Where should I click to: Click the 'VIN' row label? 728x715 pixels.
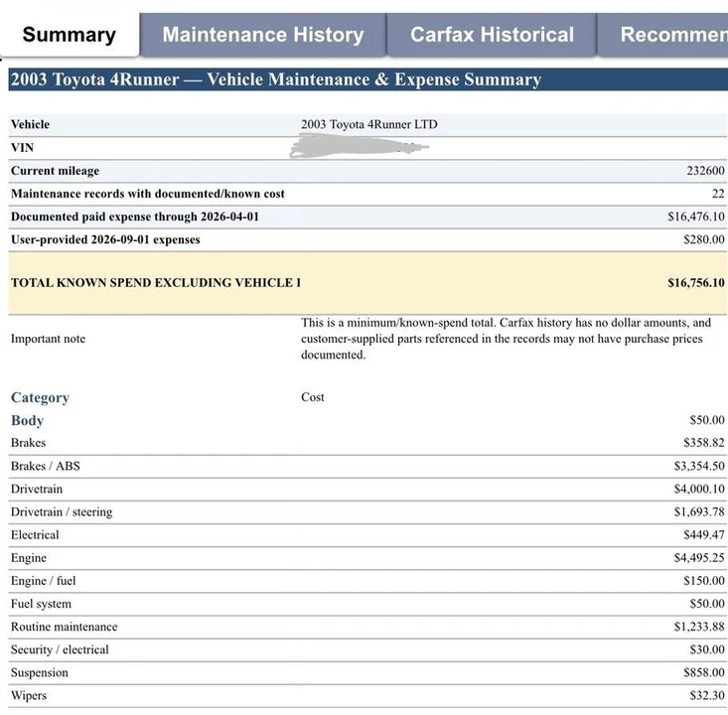pyautogui.click(x=22, y=148)
